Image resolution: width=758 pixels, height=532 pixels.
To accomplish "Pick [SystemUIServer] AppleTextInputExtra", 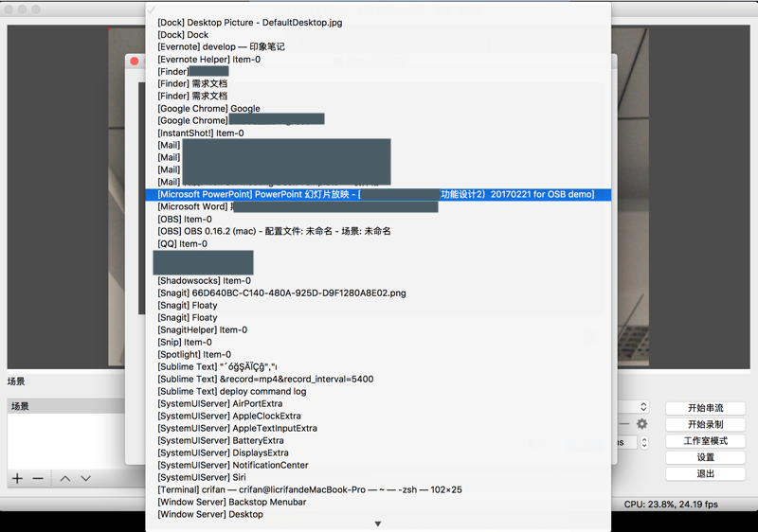I will click(378, 428).
